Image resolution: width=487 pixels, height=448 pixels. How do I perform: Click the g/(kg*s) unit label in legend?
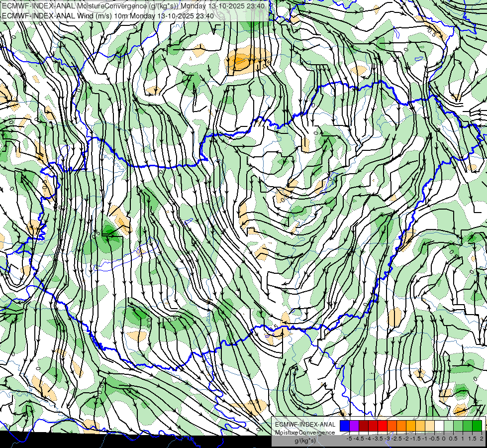pos(305,441)
